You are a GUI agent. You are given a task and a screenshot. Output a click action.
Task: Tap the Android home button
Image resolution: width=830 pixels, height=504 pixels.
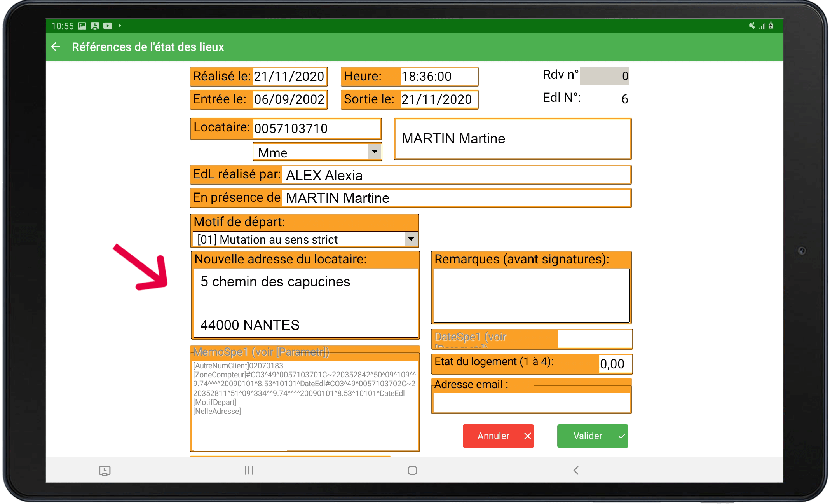pyautogui.click(x=412, y=471)
